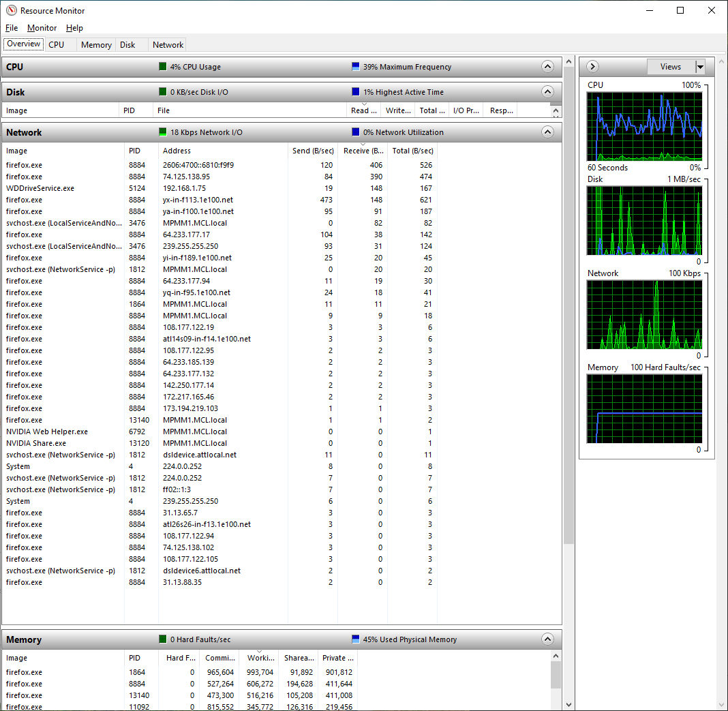Click the Network activity graph
728x711 pixels.
click(644, 315)
